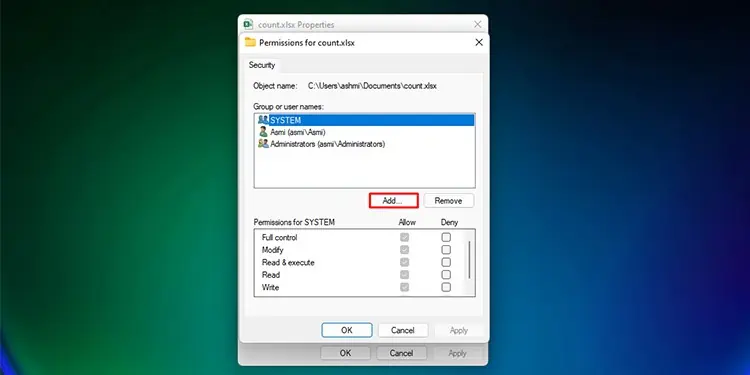The width and height of the screenshot is (750, 375).
Task: Select Asmi (asmi\Asmi) user entry
Action: (x=364, y=132)
